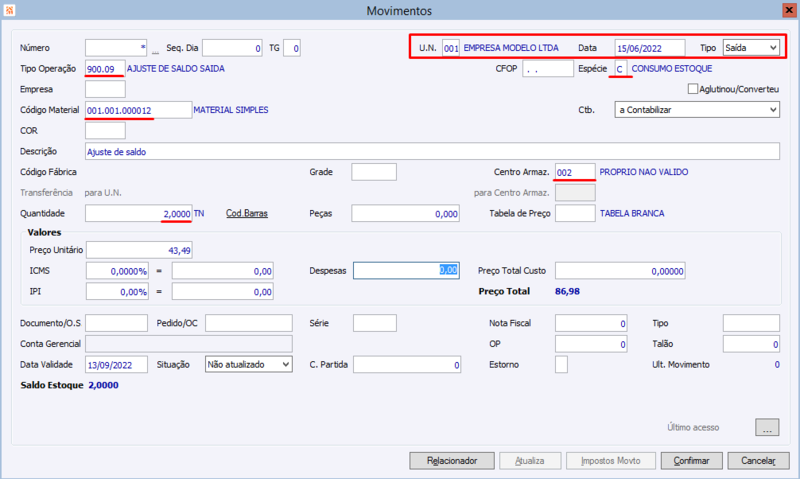Click the TG field
Image resolution: width=800 pixels, height=479 pixels.
coord(292,48)
